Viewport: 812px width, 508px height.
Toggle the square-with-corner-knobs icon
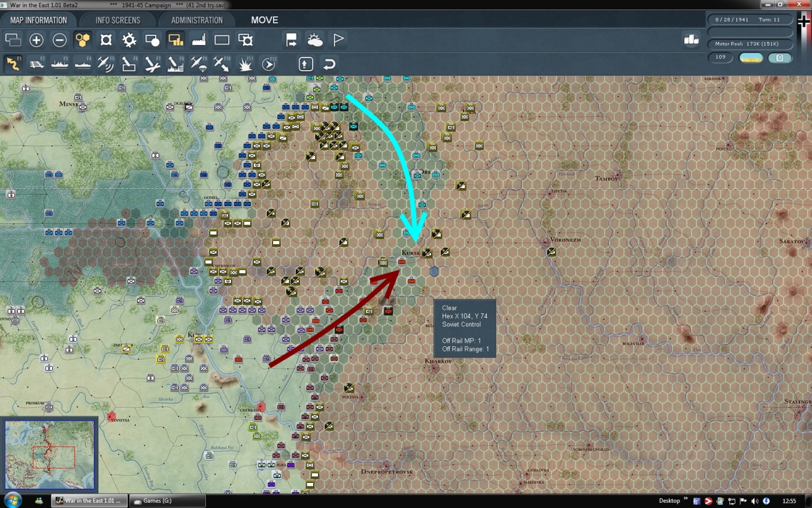[x=106, y=40]
